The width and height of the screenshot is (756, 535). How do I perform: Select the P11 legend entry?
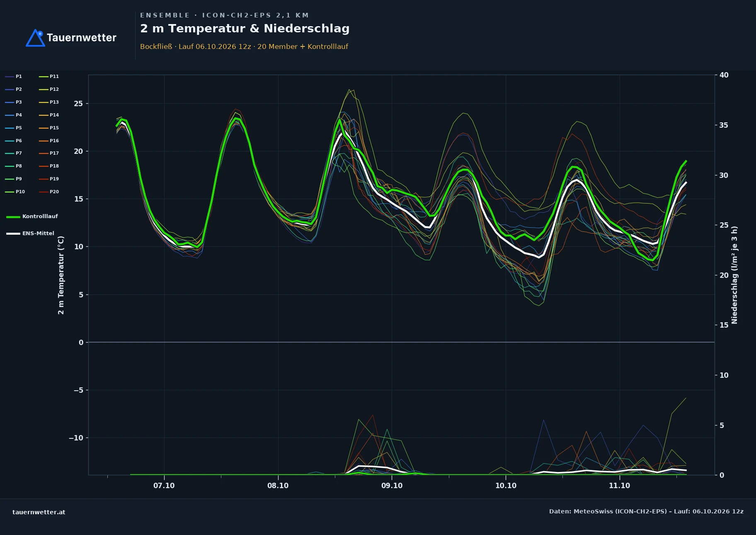point(49,76)
